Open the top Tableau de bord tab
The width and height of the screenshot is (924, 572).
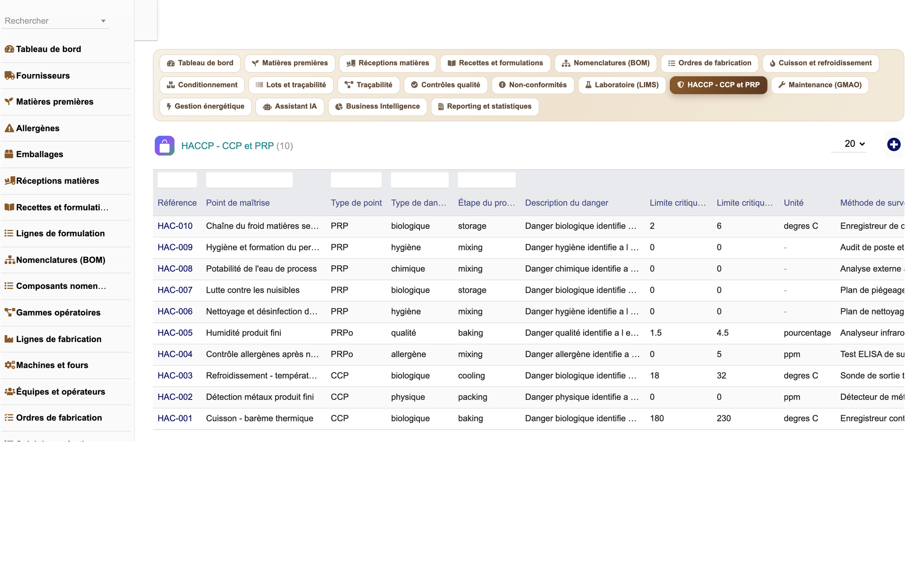point(200,63)
